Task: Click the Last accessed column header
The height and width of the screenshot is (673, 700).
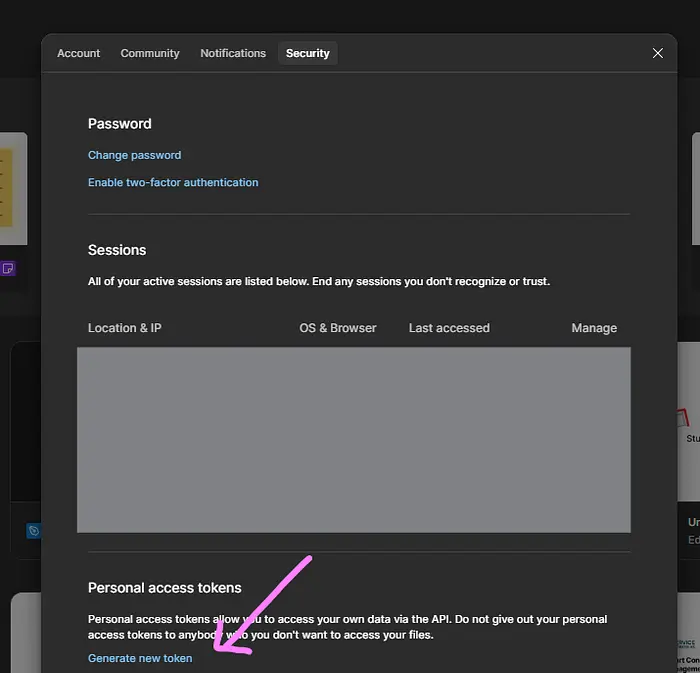Action: [449, 328]
